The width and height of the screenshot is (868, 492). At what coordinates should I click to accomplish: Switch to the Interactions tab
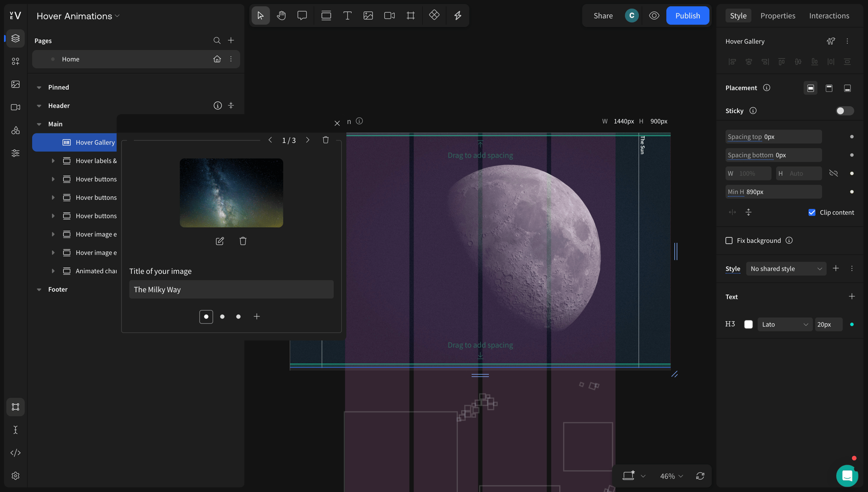pos(829,16)
